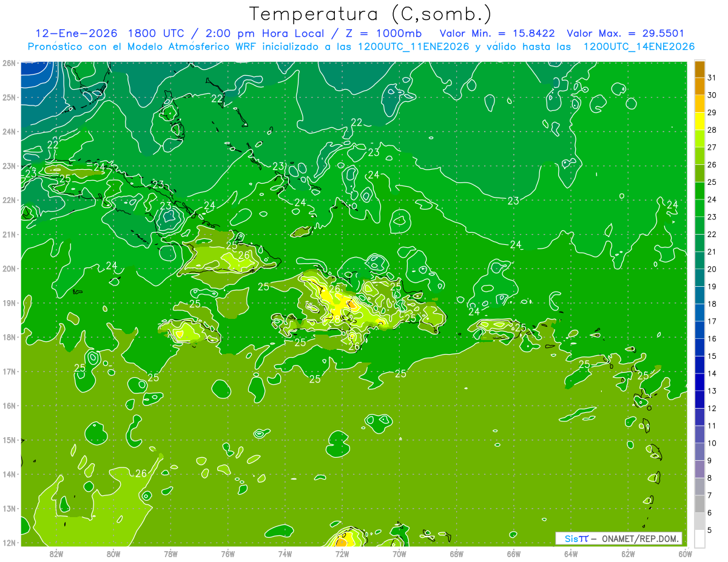Select the yellow legend swatch between 28 and 29
Viewport: 728px width, 562px height.
click(699, 121)
